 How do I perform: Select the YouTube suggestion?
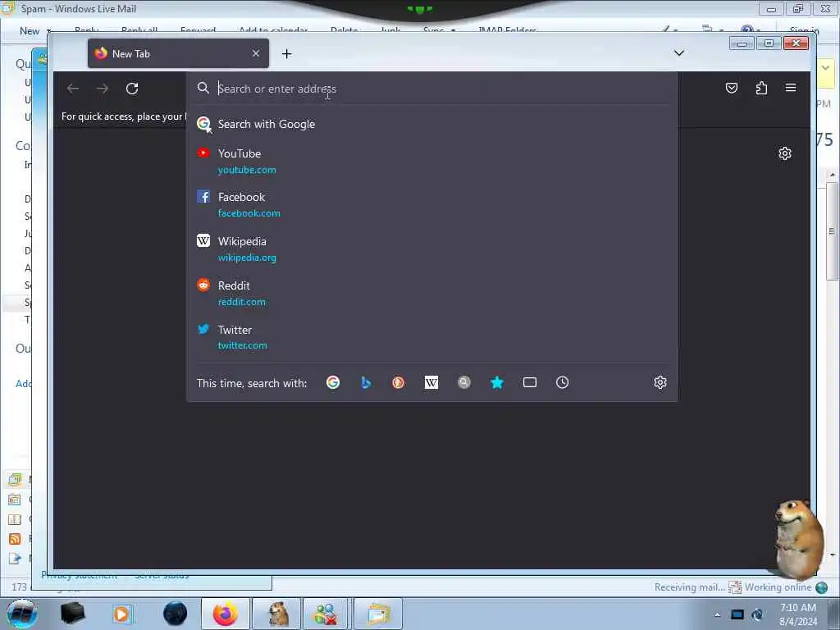[431, 162]
